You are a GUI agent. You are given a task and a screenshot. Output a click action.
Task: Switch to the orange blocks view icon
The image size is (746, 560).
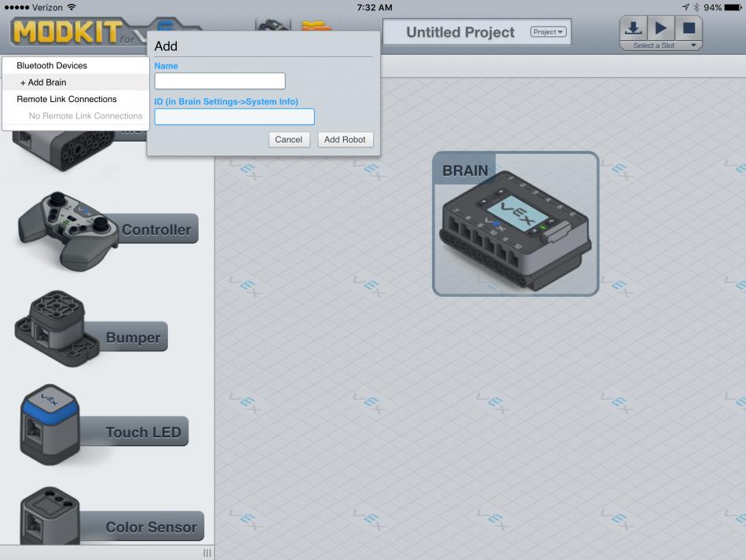[316, 25]
